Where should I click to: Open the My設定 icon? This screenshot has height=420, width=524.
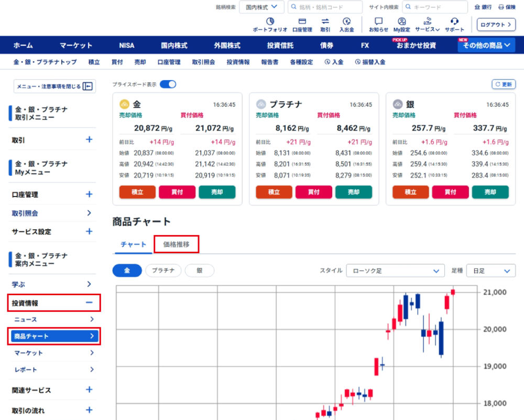pyautogui.click(x=401, y=21)
